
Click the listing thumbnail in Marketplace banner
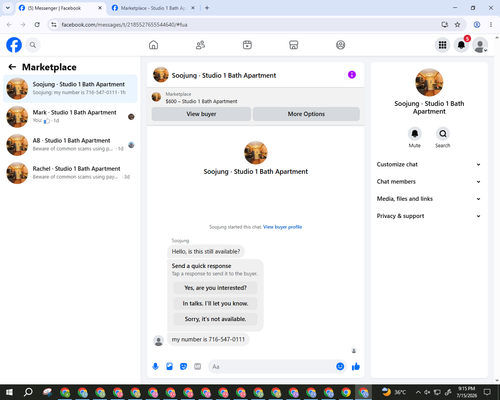[156, 97]
